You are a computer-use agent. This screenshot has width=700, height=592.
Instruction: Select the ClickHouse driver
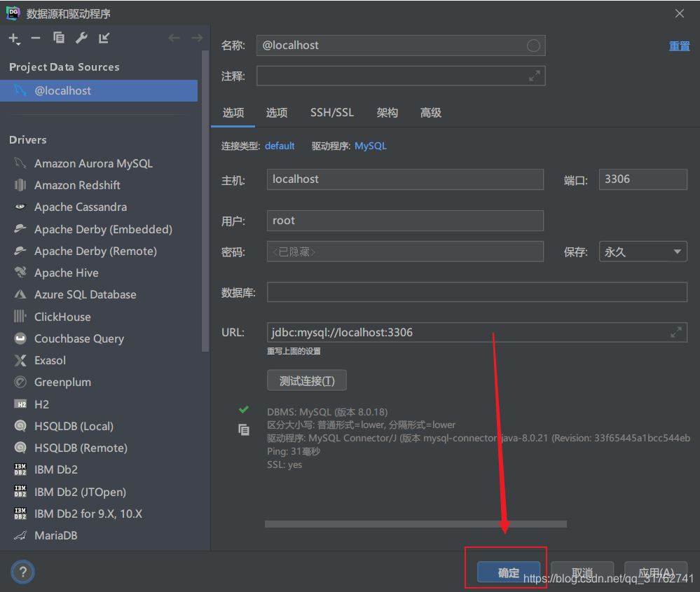tap(62, 317)
